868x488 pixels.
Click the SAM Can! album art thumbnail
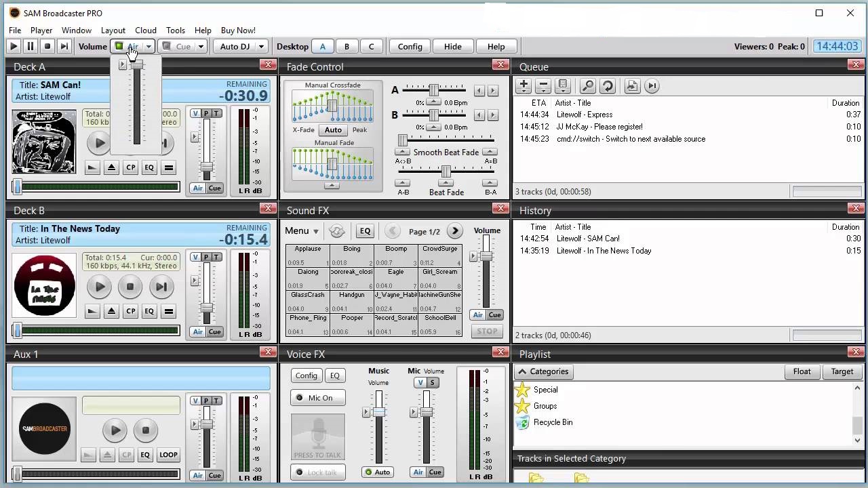click(44, 142)
